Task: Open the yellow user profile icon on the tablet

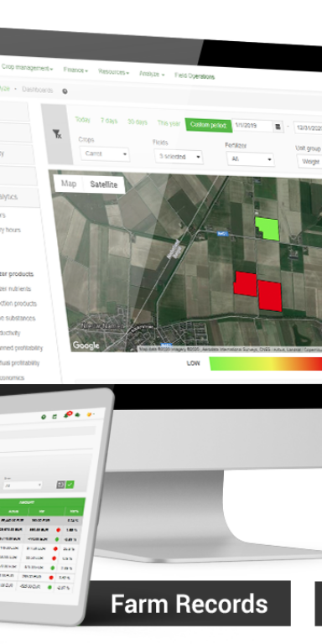Action: click(89, 415)
